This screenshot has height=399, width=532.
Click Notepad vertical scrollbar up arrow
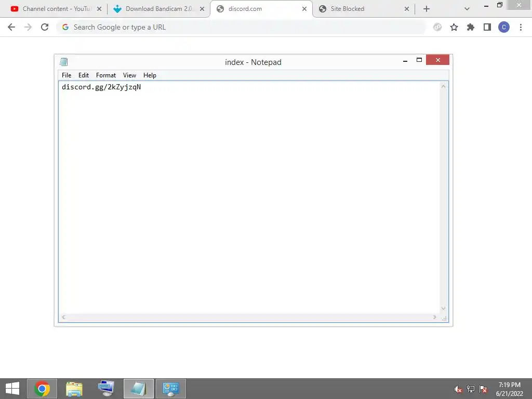(444, 87)
